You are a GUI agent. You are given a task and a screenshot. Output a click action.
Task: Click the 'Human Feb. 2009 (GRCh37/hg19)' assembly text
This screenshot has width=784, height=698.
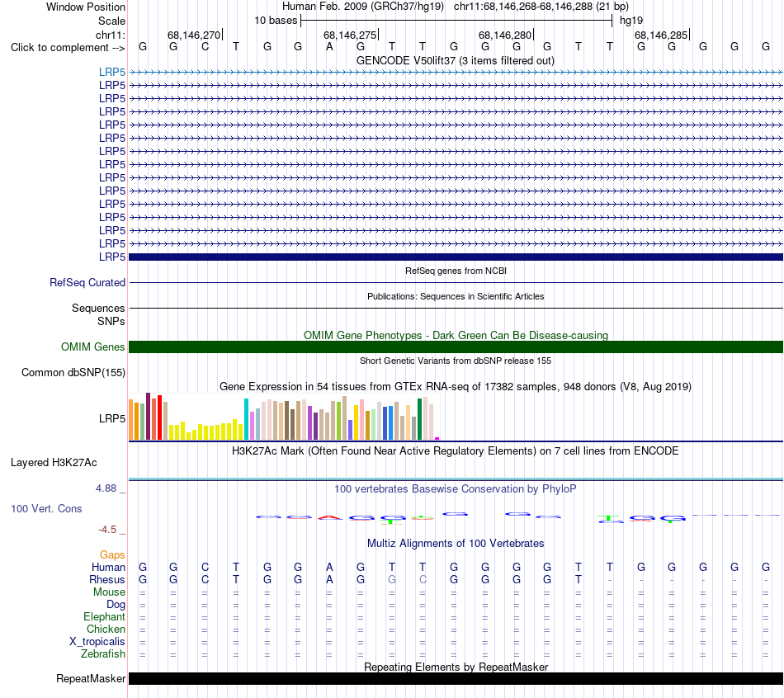pos(363,7)
